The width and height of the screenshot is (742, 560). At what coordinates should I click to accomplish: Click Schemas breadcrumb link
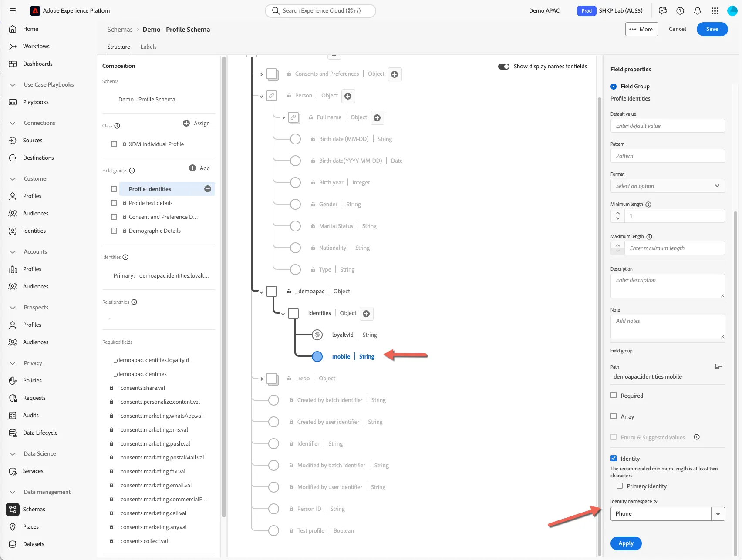pos(120,30)
